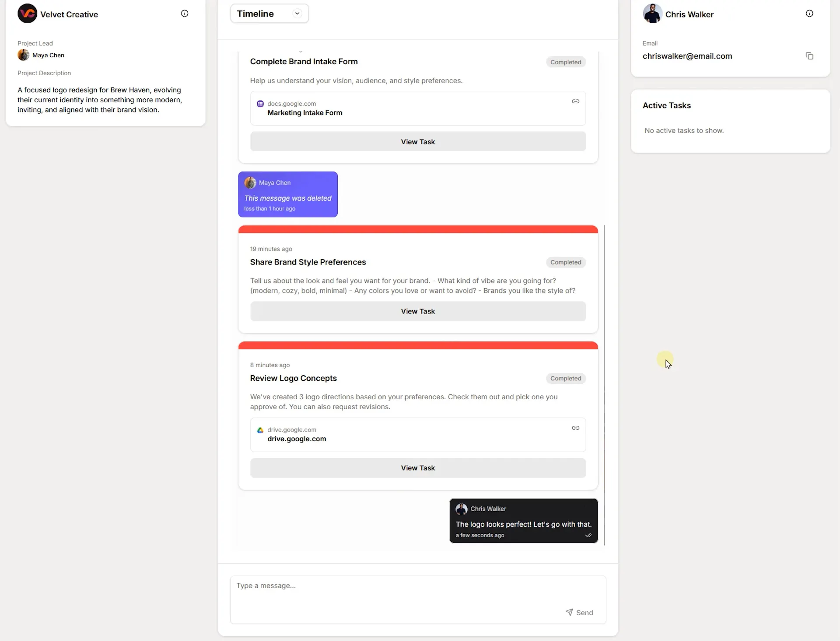The height and width of the screenshot is (641, 840).
Task: View Task for Review Logo Concepts
Action: pos(418,468)
